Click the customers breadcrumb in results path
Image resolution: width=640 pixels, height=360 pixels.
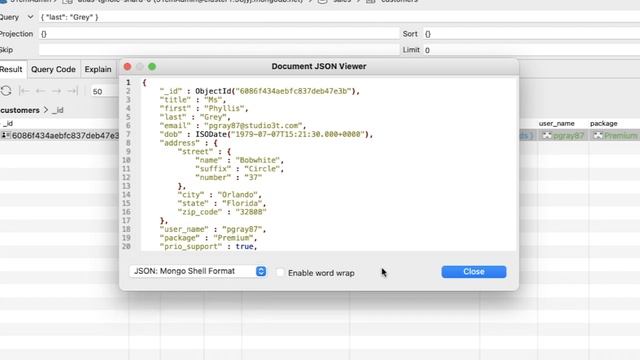tap(20, 110)
